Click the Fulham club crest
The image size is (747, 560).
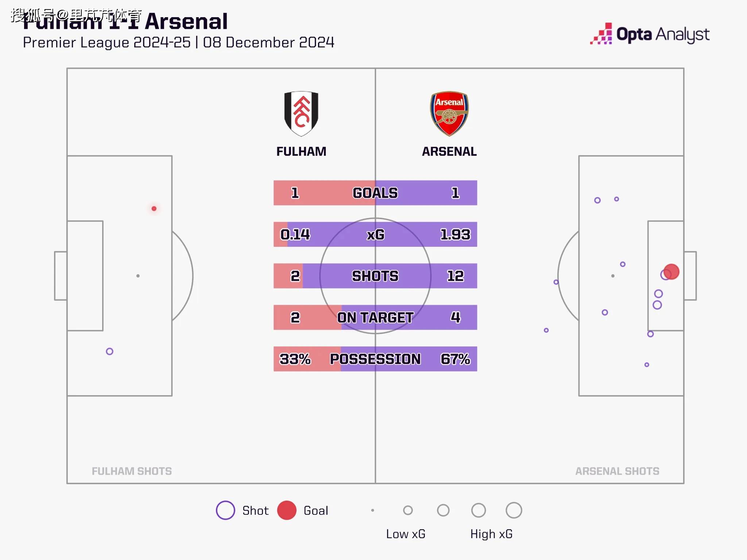(301, 113)
